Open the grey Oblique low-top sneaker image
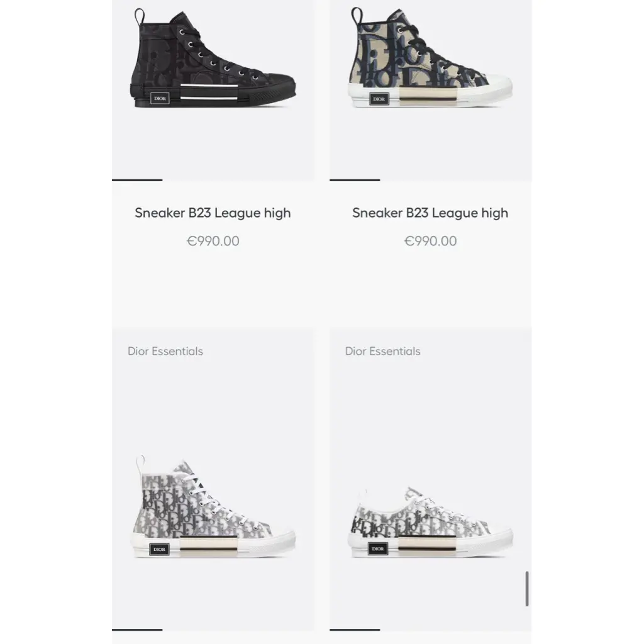 pyautogui.click(x=430, y=521)
